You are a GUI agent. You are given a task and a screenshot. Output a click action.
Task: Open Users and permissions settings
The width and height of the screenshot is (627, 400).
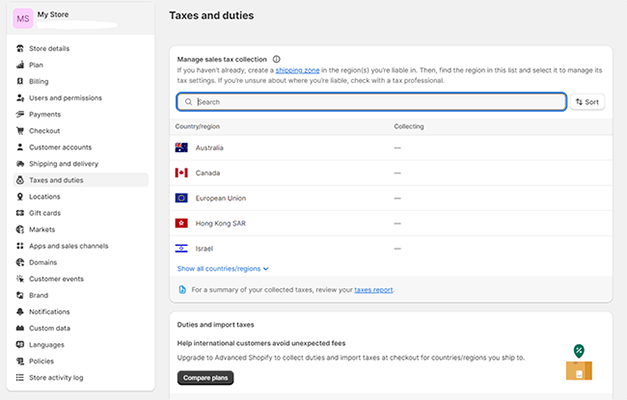pyautogui.click(x=65, y=98)
